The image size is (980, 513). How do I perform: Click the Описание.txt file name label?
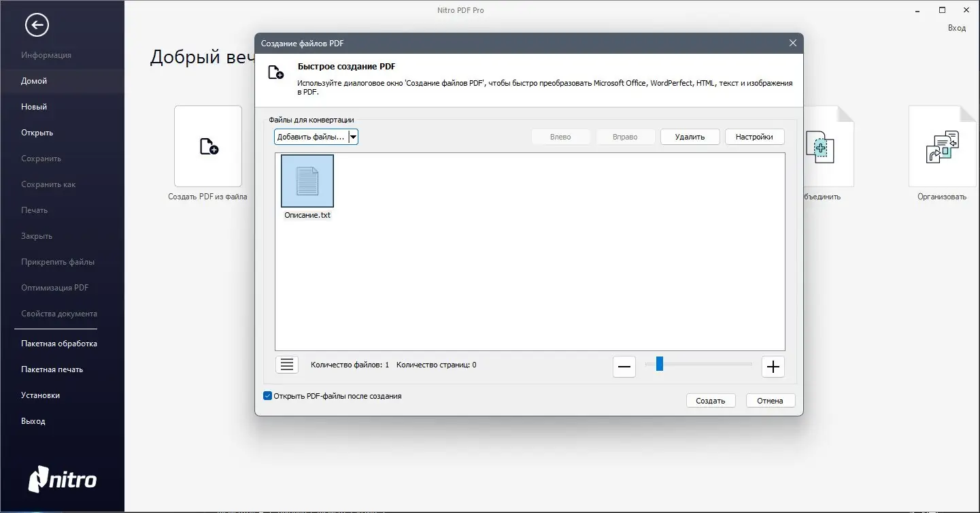point(307,215)
